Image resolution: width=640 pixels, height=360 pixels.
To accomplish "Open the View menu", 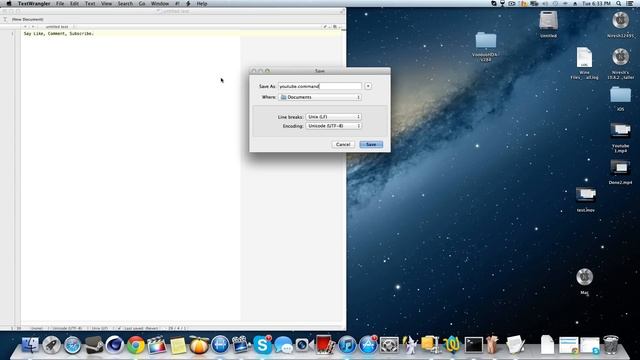I will pos(107,4).
